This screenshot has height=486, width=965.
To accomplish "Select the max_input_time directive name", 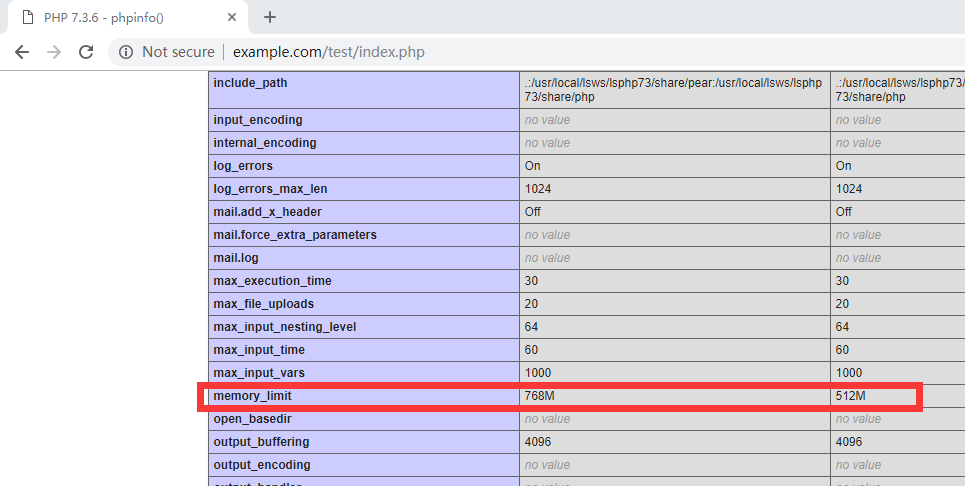I will point(259,350).
